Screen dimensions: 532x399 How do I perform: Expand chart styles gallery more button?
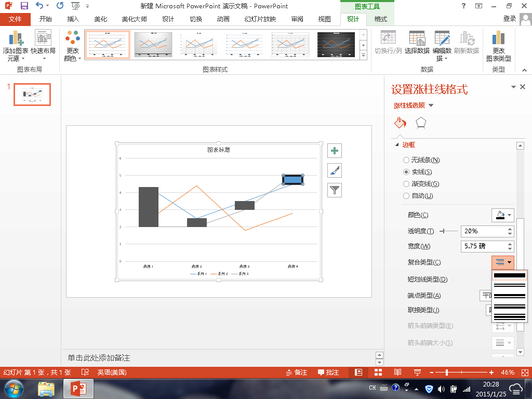[x=363, y=55]
